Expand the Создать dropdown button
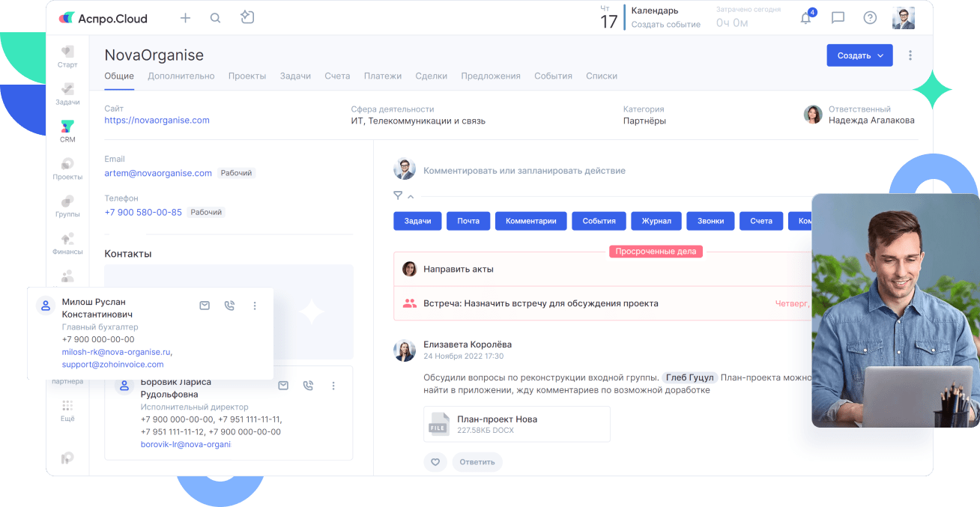Image resolution: width=980 pixels, height=507 pixels. (x=859, y=55)
